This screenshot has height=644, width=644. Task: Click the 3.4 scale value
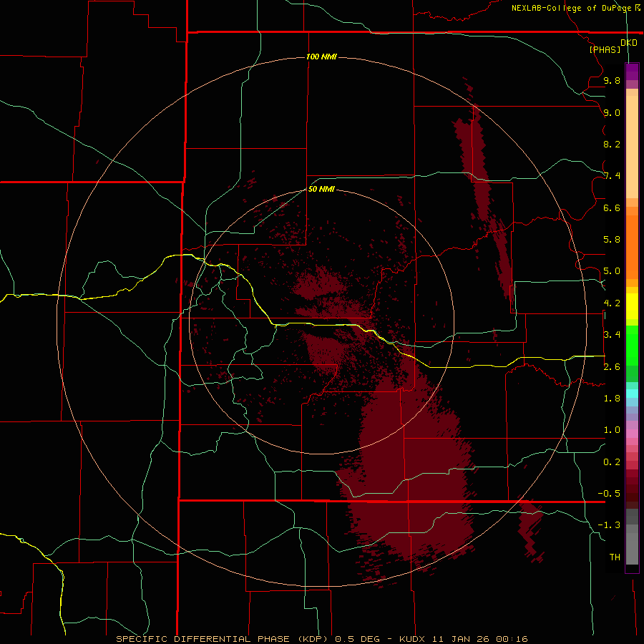tap(612, 335)
